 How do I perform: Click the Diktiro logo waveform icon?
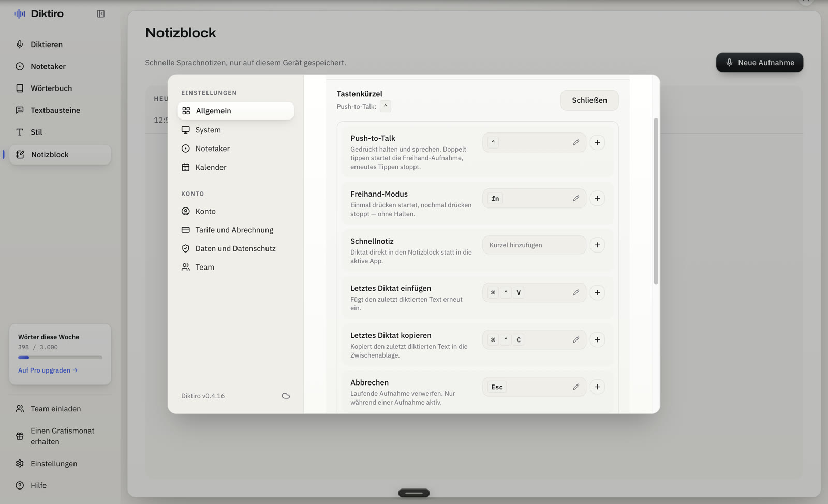coord(20,13)
